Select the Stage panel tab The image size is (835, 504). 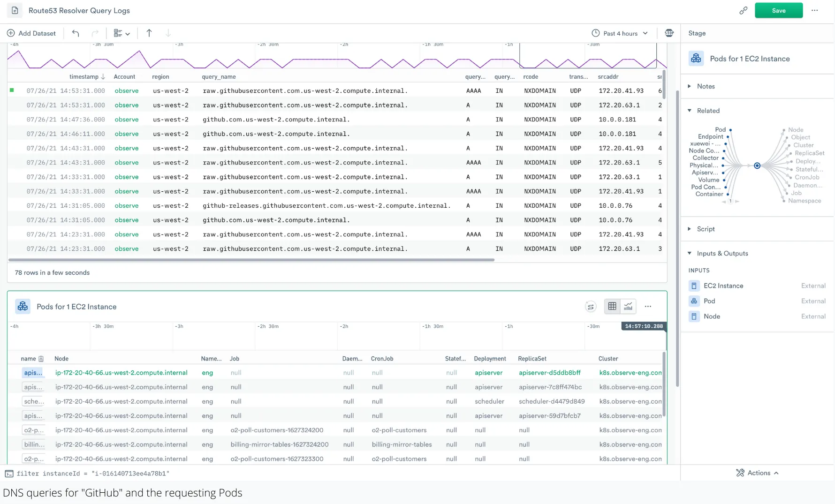[x=697, y=33]
